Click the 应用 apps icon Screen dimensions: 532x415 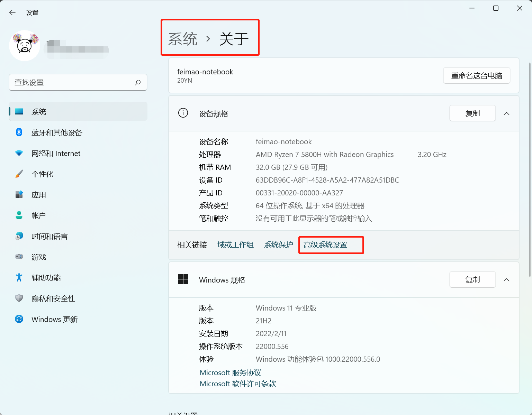click(19, 194)
